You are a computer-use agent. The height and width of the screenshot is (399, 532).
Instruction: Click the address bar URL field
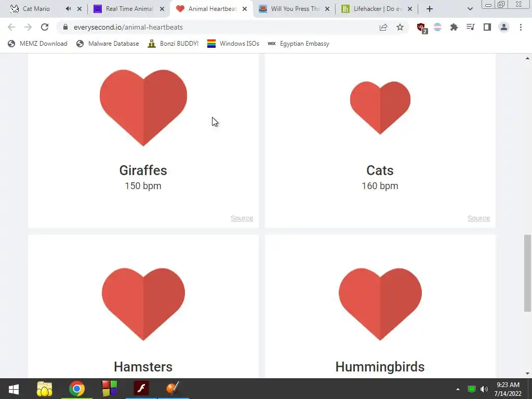[x=217, y=27]
